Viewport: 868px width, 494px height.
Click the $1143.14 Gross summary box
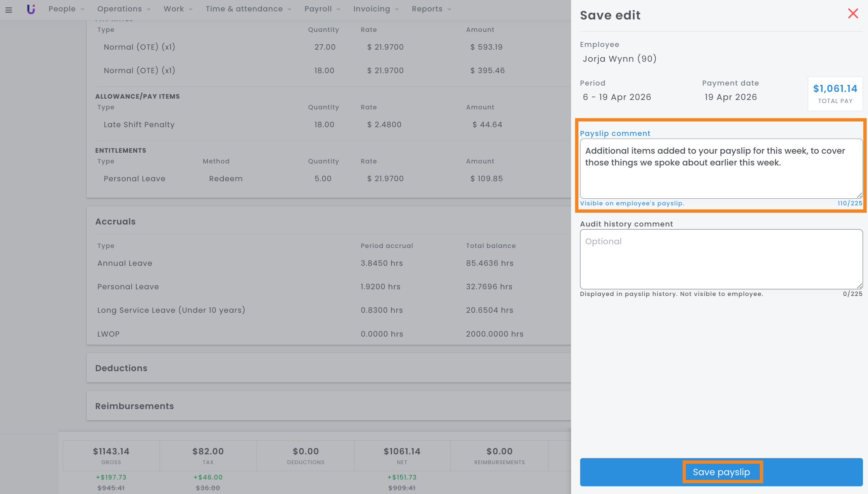click(x=111, y=456)
